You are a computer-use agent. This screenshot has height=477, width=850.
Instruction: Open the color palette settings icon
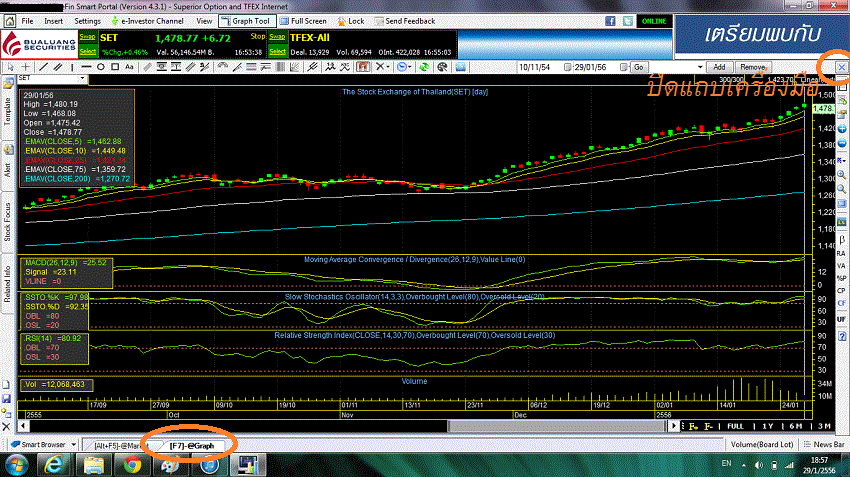[x=442, y=67]
